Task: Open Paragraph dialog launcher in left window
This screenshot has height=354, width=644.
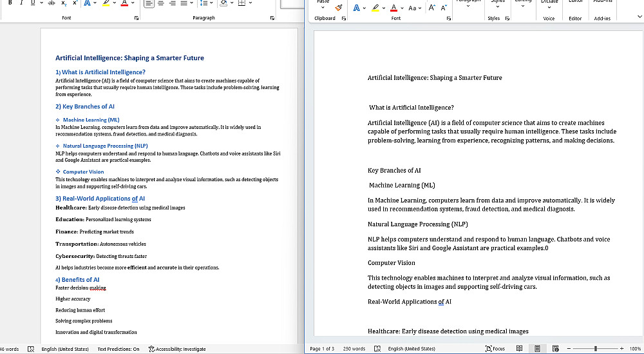Action: point(272,18)
